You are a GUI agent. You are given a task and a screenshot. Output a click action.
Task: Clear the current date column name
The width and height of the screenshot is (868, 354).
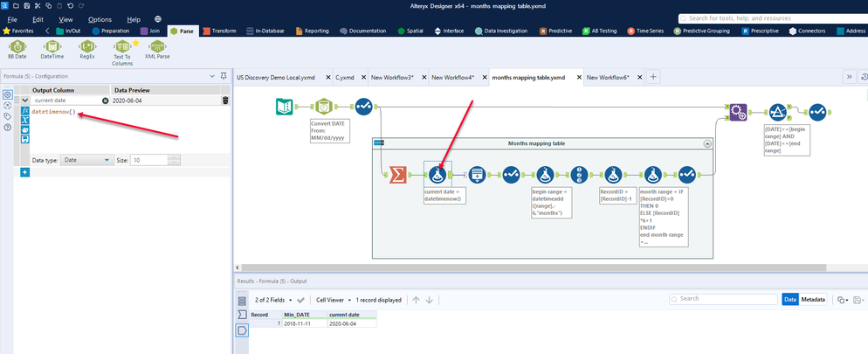click(x=105, y=101)
